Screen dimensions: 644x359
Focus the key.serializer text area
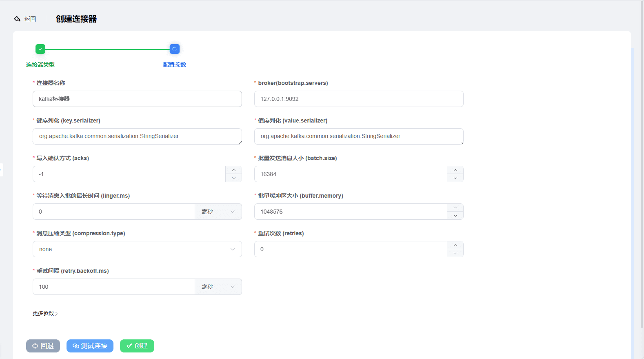137,136
